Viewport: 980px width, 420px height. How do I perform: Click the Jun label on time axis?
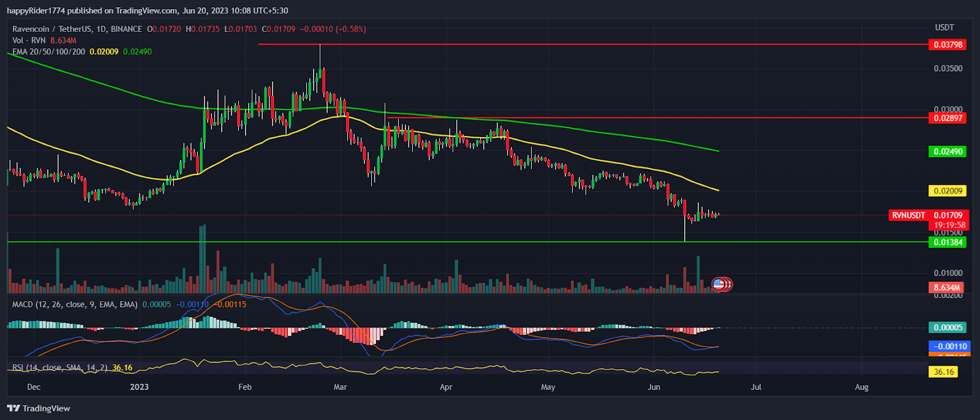[654, 387]
